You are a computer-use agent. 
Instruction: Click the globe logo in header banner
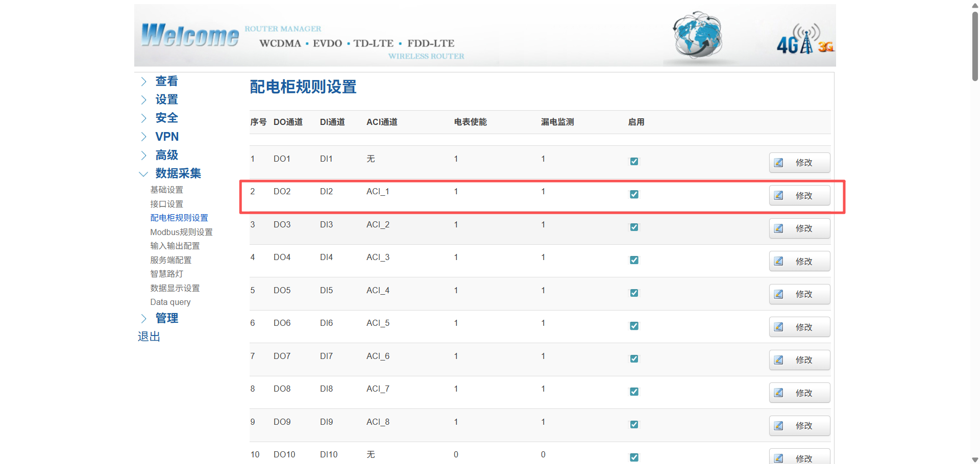click(697, 35)
